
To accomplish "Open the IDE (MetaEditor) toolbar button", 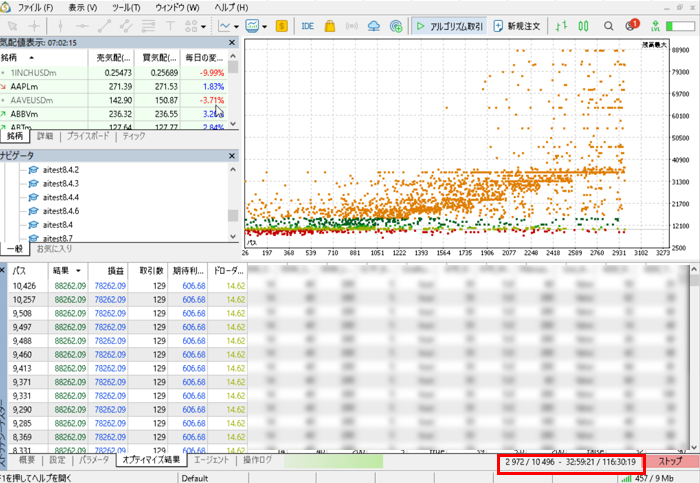I will click(308, 25).
